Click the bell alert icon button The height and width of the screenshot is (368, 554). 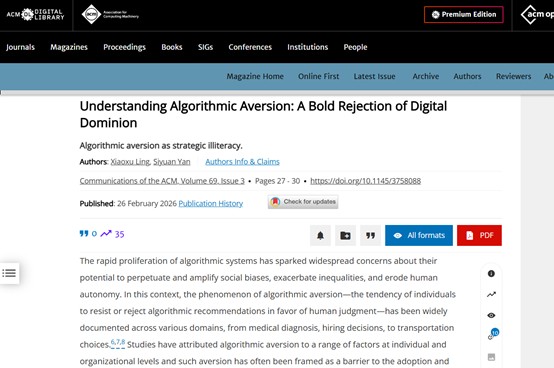(x=320, y=235)
